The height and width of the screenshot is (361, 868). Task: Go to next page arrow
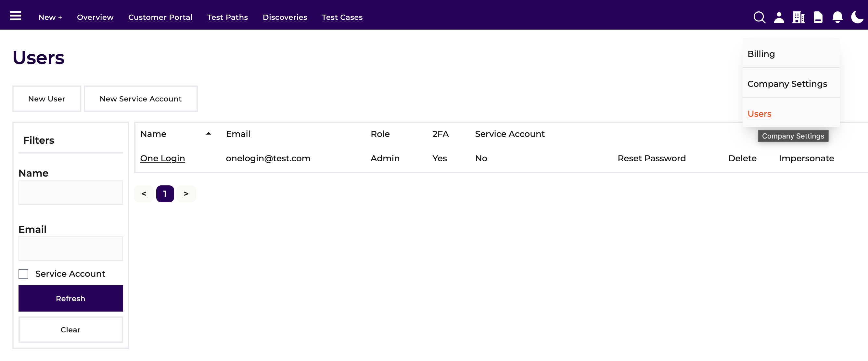click(186, 194)
